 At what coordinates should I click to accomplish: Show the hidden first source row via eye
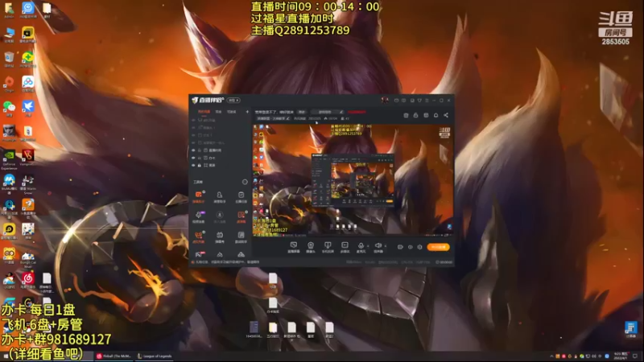click(193, 120)
